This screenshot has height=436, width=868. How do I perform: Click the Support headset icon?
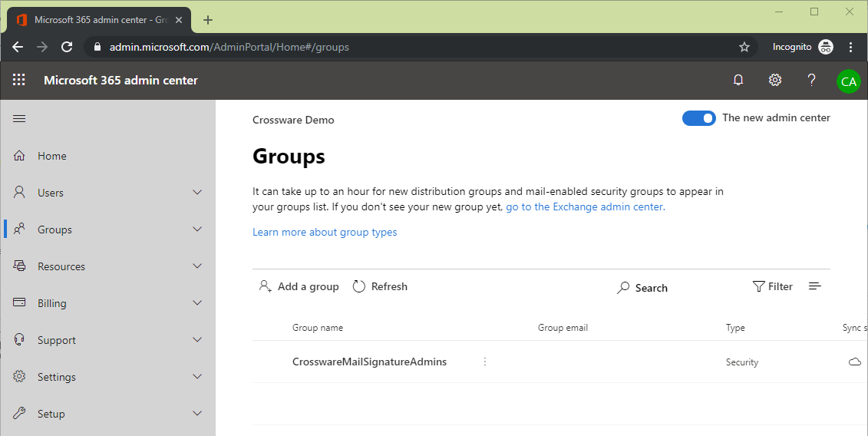[19, 339]
